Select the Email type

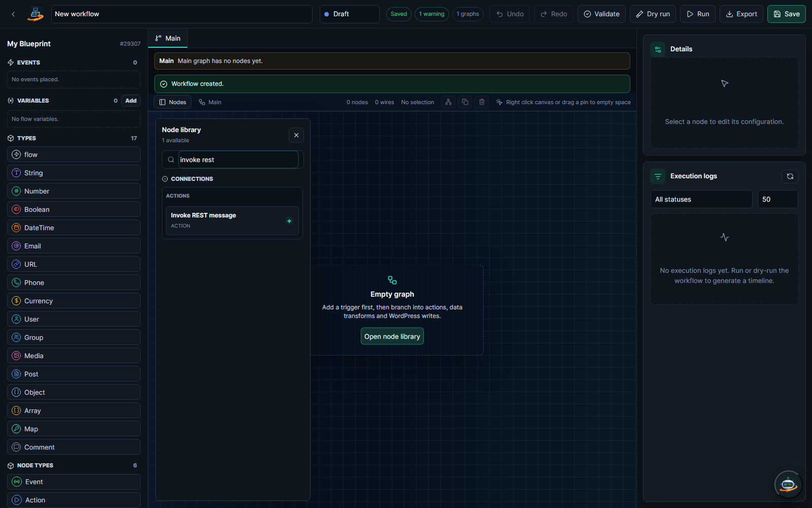(74, 246)
